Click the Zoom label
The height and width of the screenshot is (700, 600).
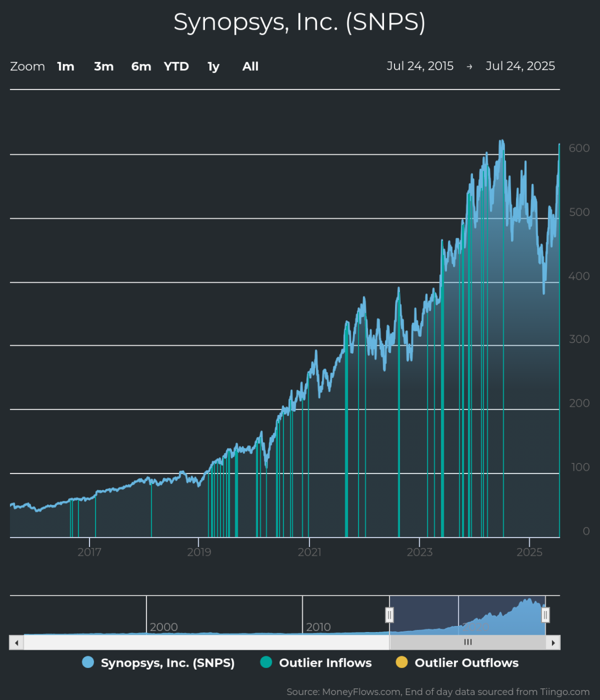point(28,66)
